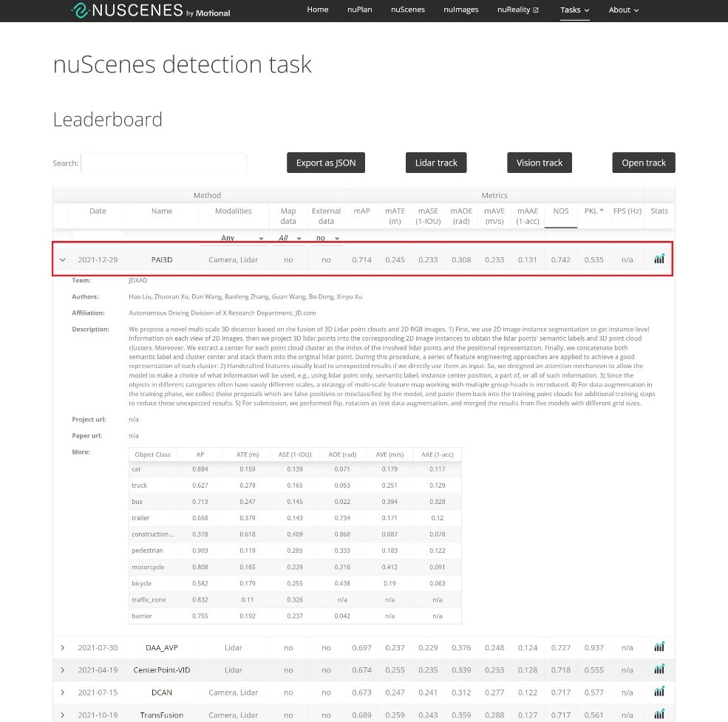
Task: Open the About navigation menu
Action: (x=623, y=10)
